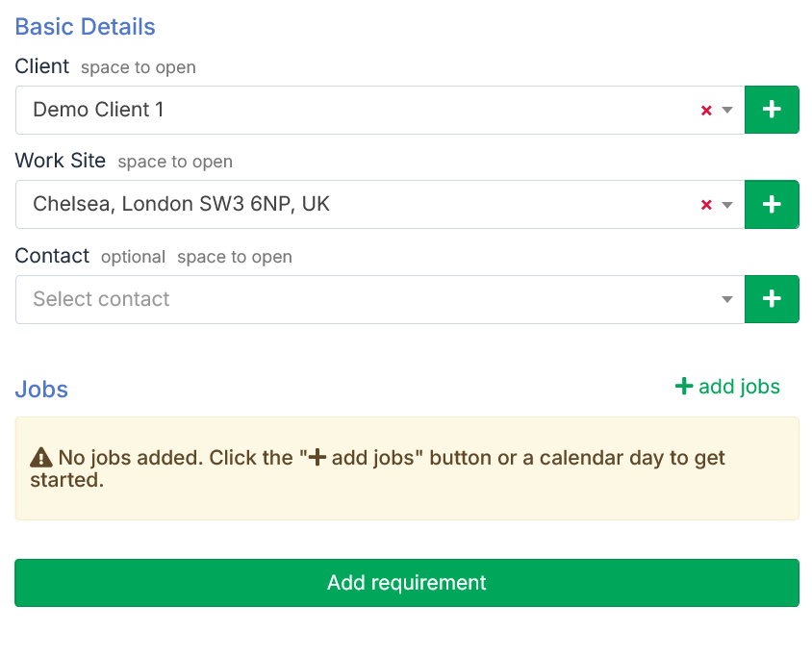Click the Basic Details section heading
Viewport: 812px width, 656px height.
coord(85,26)
